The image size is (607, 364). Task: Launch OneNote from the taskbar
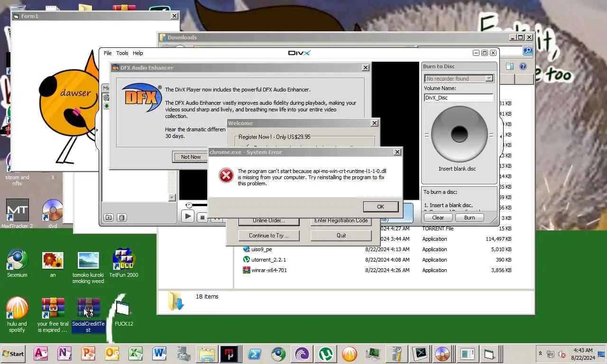pyautogui.click(x=64, y=354)
